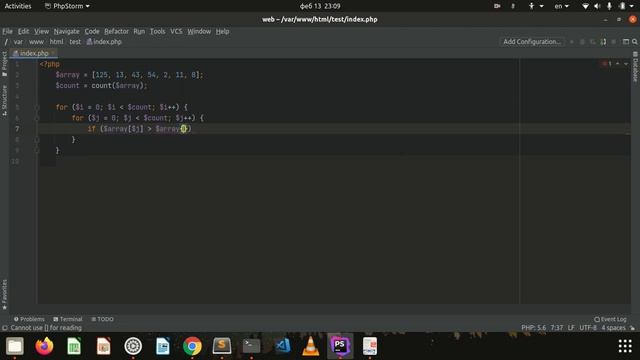Click the Listen for PHP Debug Connections icon

click(603, 42)
